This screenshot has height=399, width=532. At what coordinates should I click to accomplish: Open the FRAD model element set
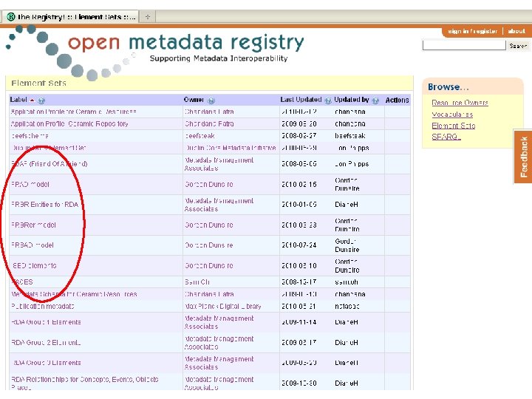coord(30,184)
